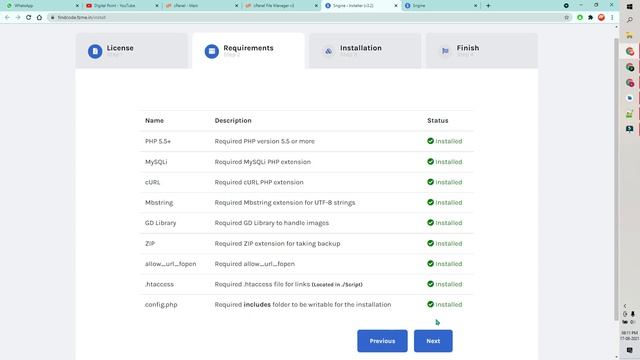Click the browser forward arrow
The height and width of the screenshot is (360, 640).
pyautogui.click(x=18, y=18)
